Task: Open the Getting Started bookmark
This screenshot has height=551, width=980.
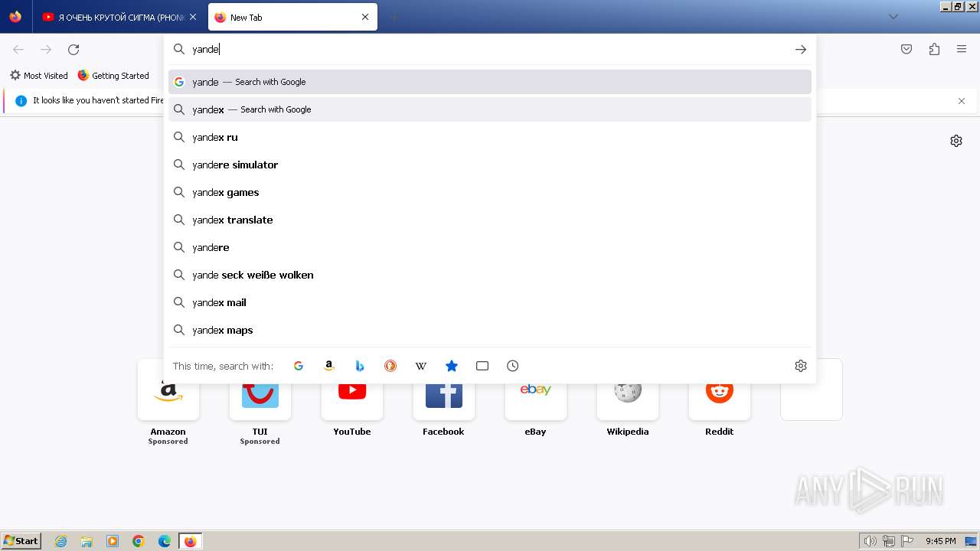Action: tap(113, 76)
